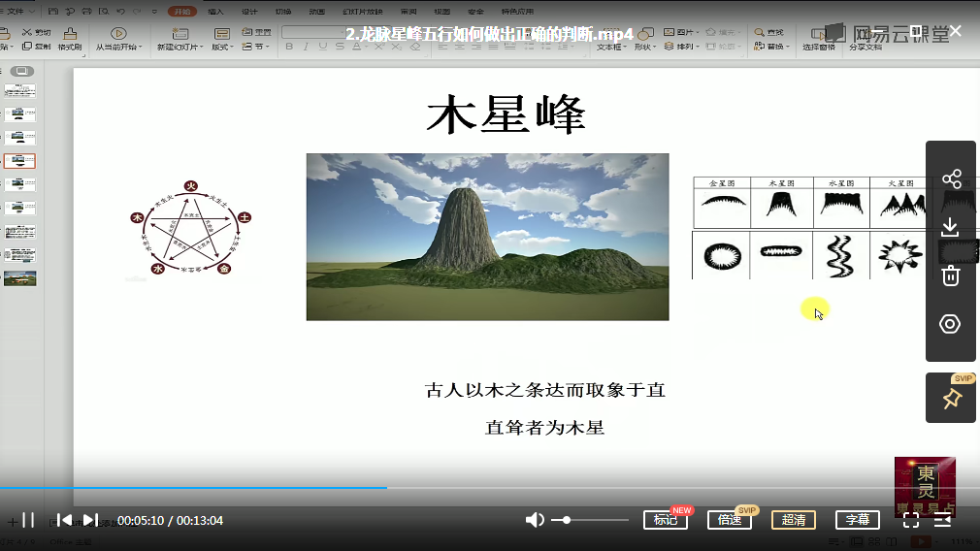
Task: Select the last slide thumbnail in panel
Action: (20, 278)
